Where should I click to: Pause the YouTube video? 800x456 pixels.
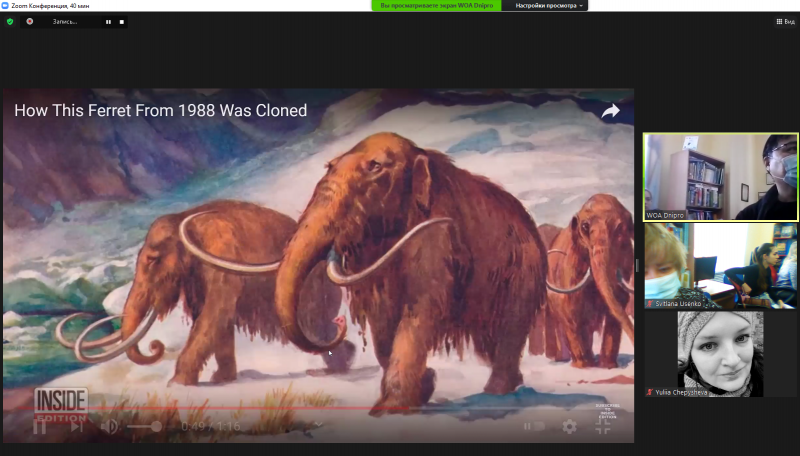coord(39,426)
